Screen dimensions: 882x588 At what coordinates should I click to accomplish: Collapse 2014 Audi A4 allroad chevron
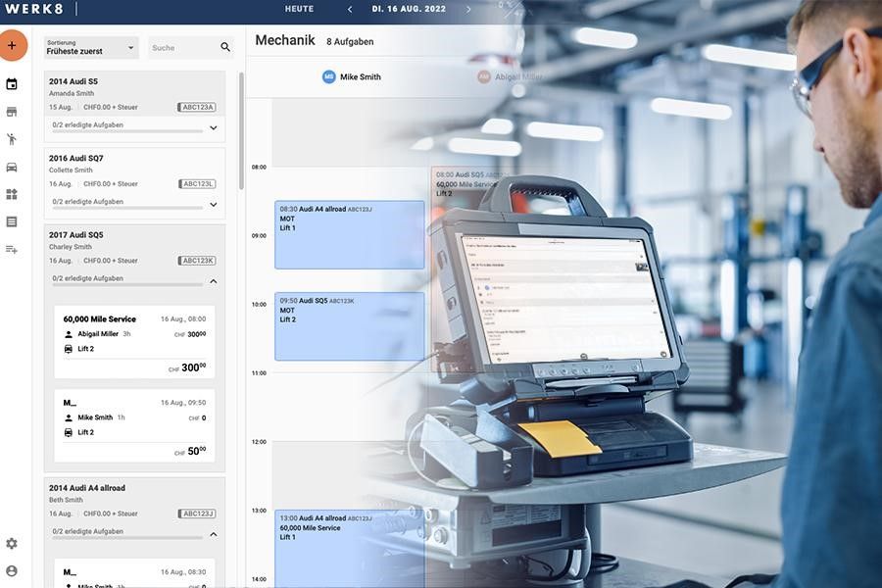click(x=214, y=534)
